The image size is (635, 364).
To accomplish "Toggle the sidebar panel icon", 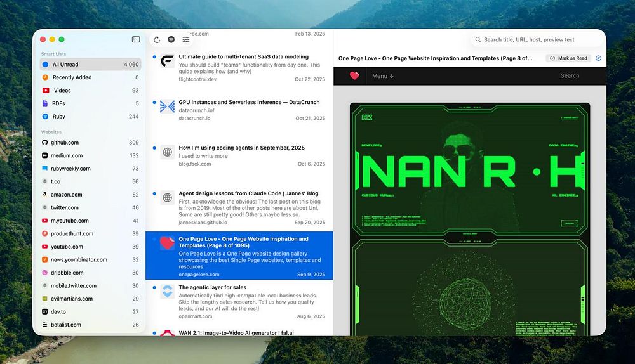I will 136,39.
